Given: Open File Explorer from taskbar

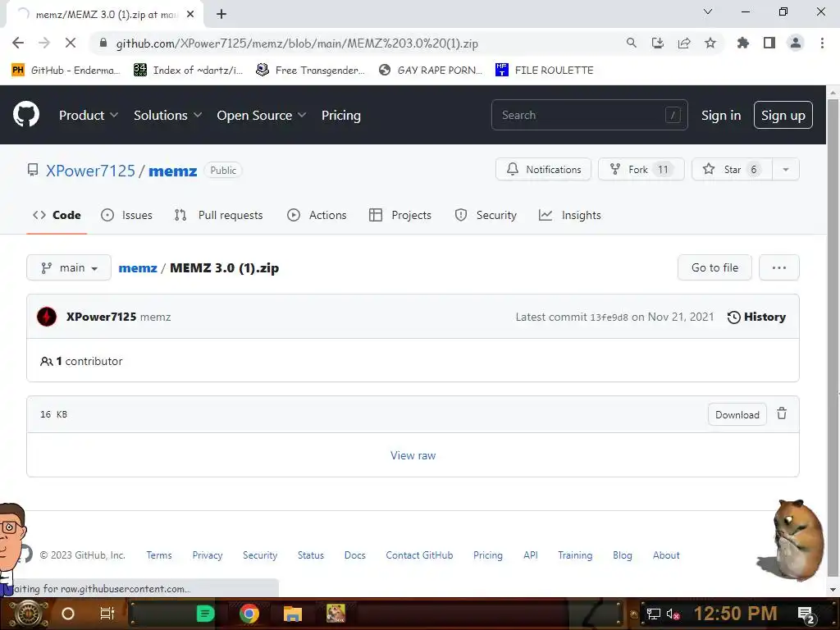Looking at the screenshot, I should 293,614.
